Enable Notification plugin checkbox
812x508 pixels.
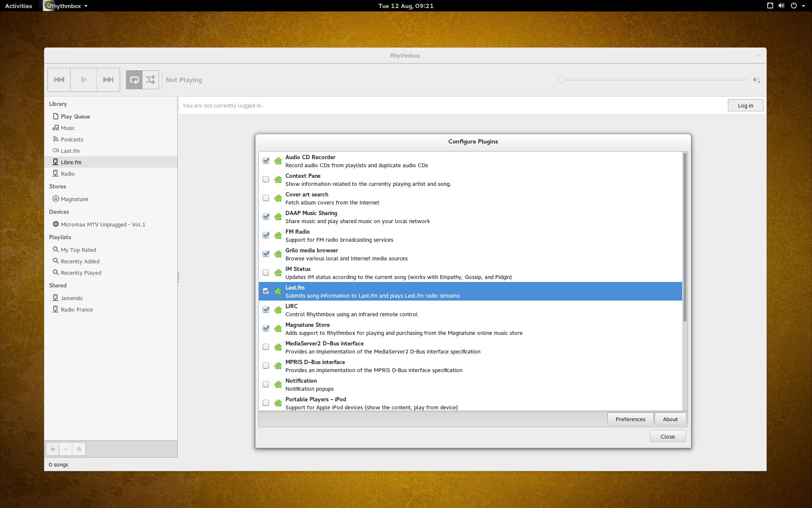(266, 384)
